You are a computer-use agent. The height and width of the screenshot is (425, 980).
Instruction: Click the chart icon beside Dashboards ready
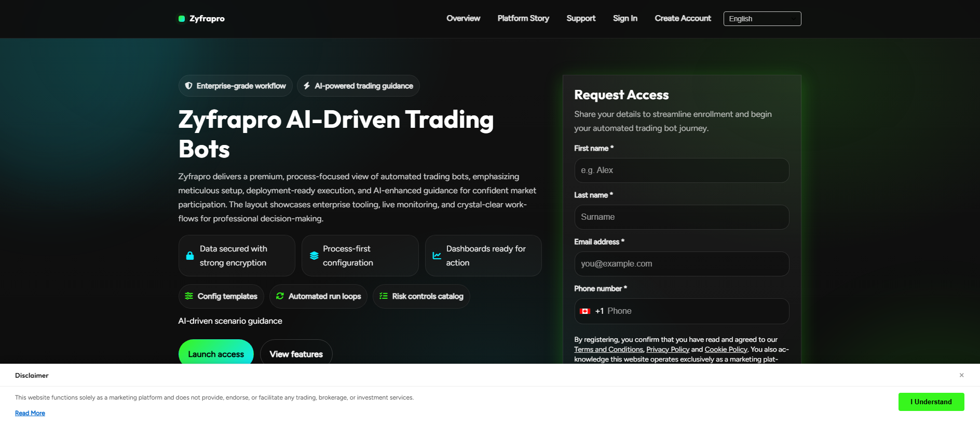[437, 256]
